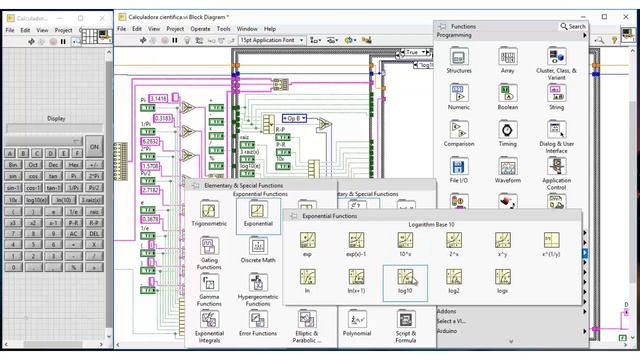Click the calculator sin button
Screen dimensions: 640x360
click(x=13, y=176)
